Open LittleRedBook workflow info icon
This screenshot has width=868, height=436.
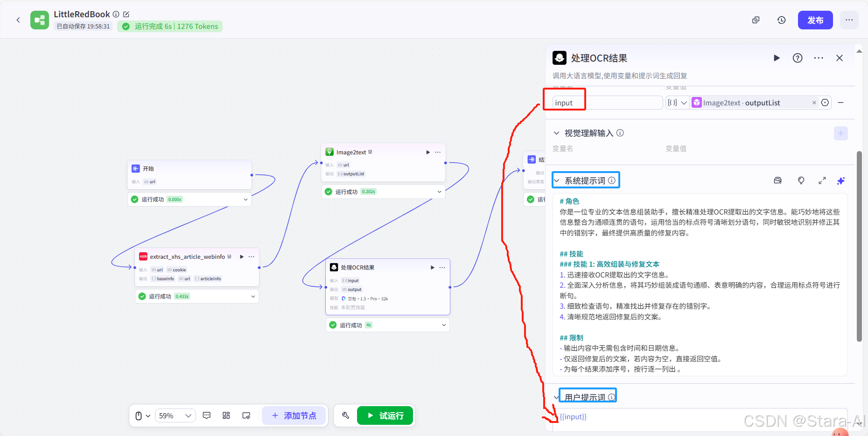point(116,14)
